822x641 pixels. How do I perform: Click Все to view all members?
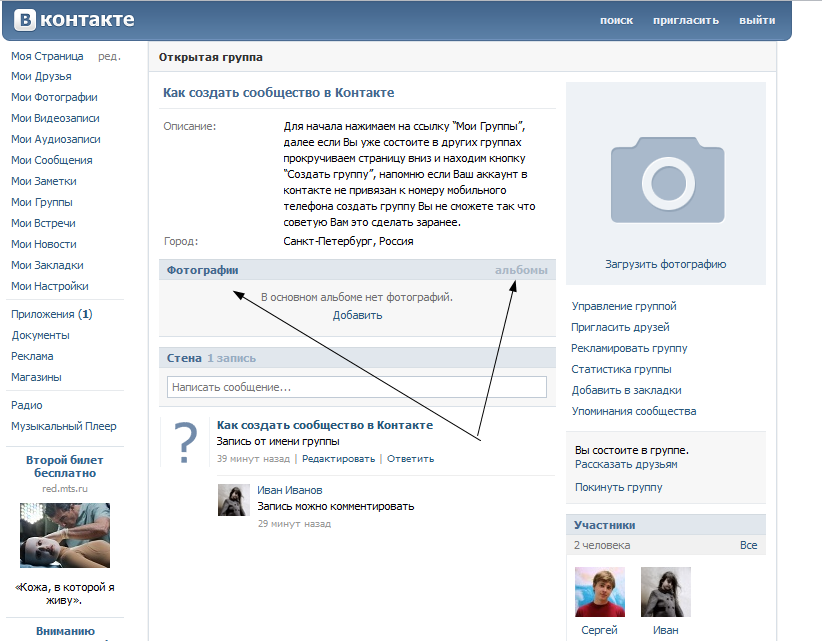[x=749, y=546]
